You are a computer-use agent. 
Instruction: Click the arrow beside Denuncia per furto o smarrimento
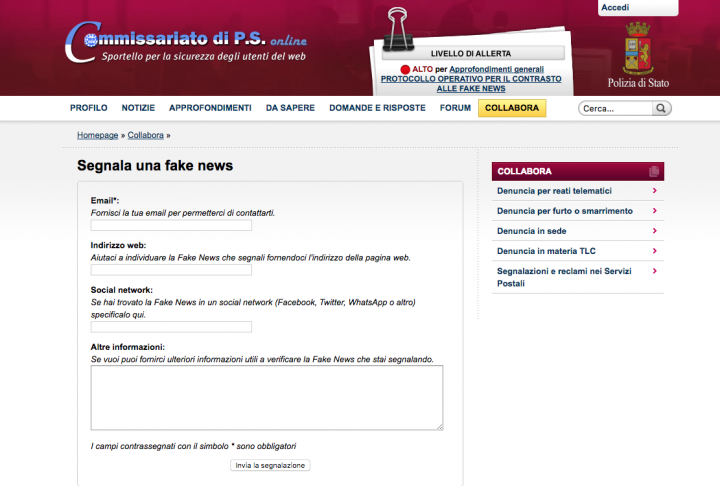pyautogui.click(x=655, y=211)
